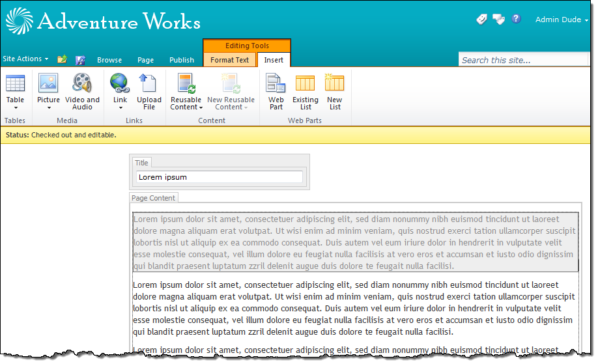Click into the Search this site box
Viewport: 598px width, 364px height.
click(x=523, y=60)
